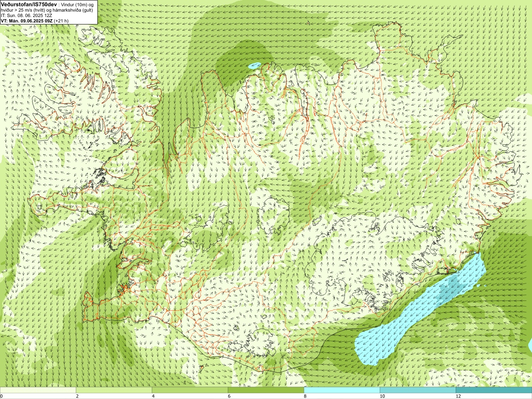Click the legend label '10'

click(x=382, y=396)
